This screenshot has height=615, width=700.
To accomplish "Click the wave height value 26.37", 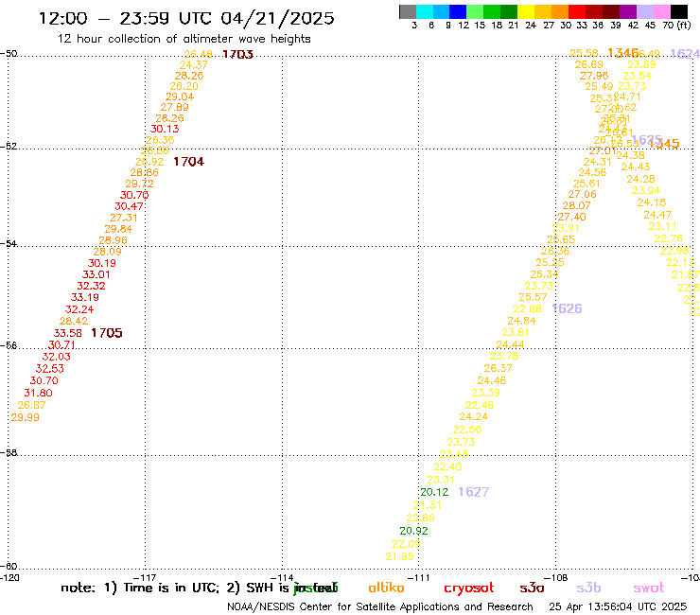I will (x=498, y=368).
